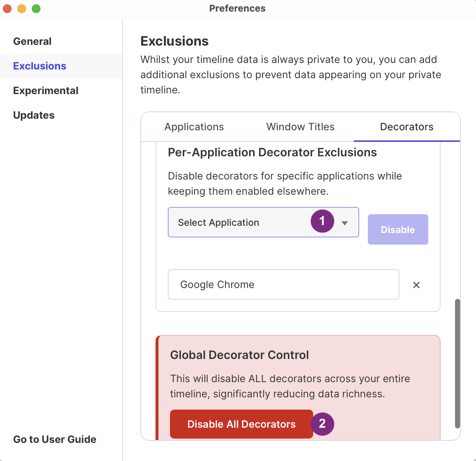Show the Updates preferences section

(34, 115)
